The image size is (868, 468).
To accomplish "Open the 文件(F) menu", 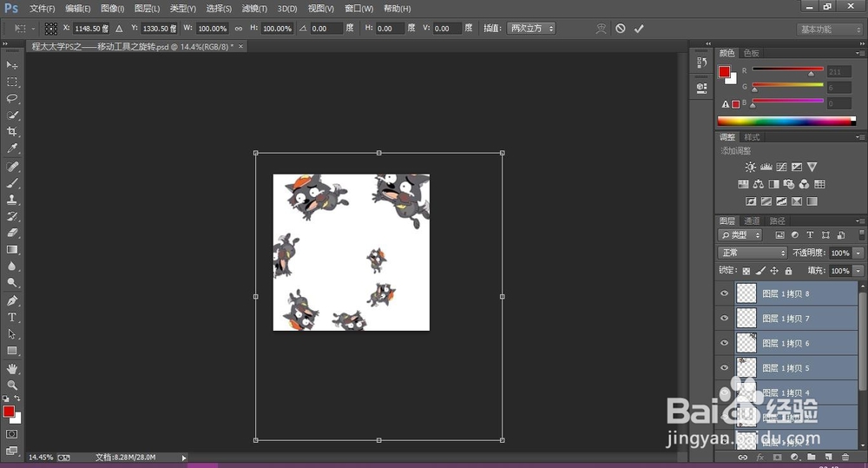I will 42,9.
